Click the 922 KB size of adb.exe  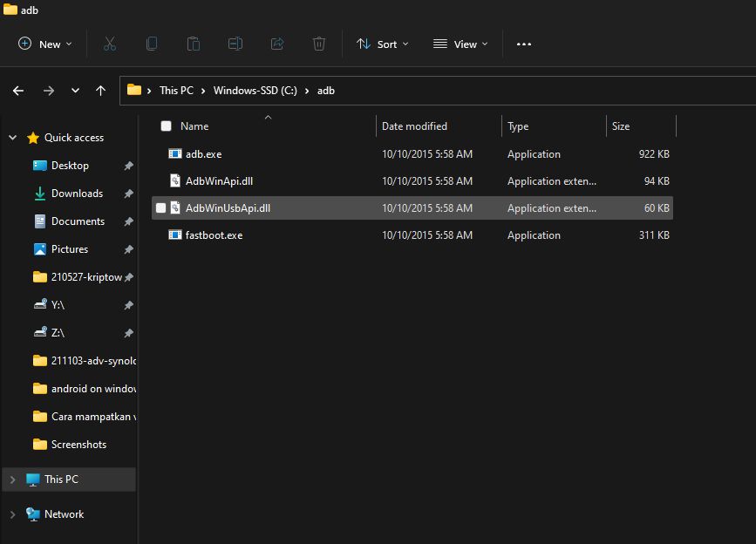click(654, 154)
